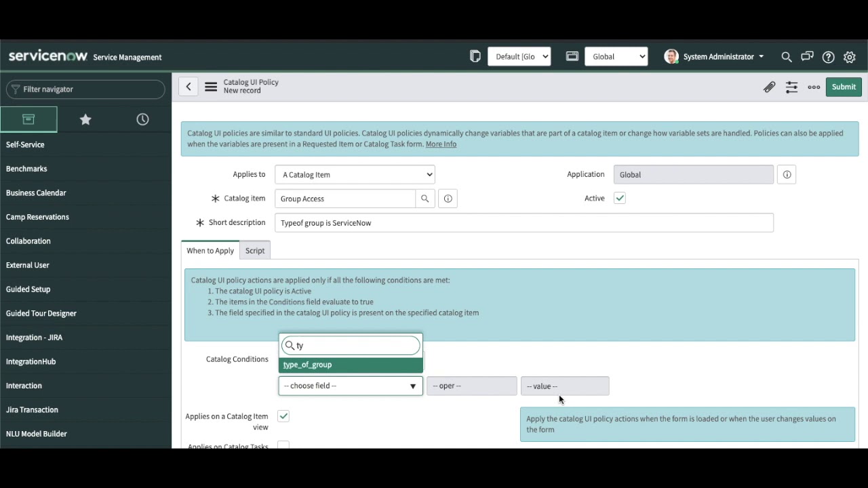
Task: Toggle the Active checkbox
Action: click(620, 198)
